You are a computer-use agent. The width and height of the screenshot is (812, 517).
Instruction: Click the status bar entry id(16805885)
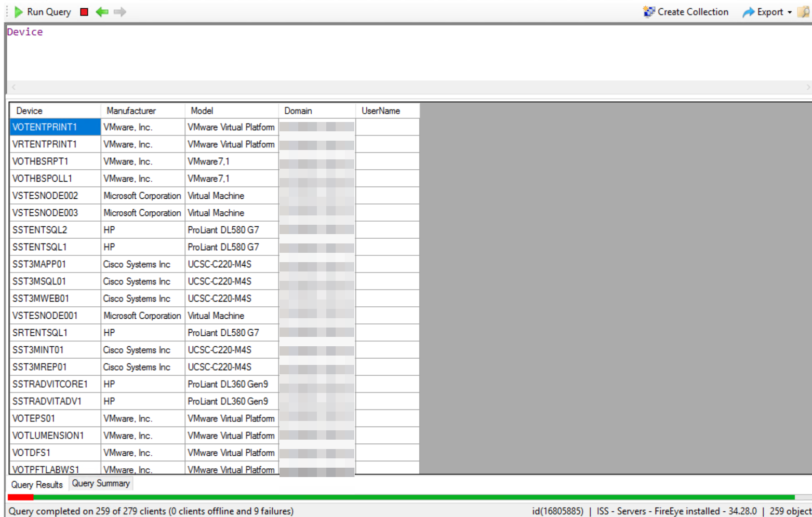pos(557,511)
